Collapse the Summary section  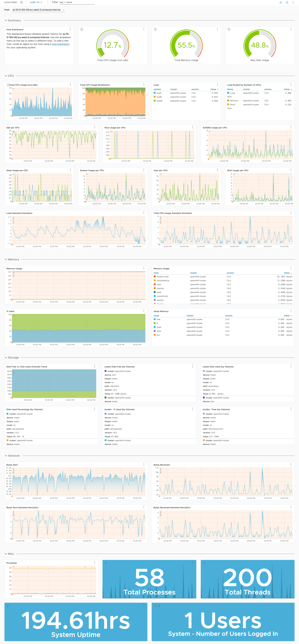(x=6, y=20)
